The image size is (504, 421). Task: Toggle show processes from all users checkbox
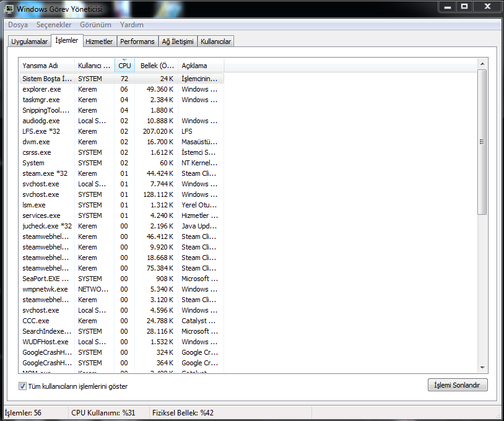click(x=22, y=386)
